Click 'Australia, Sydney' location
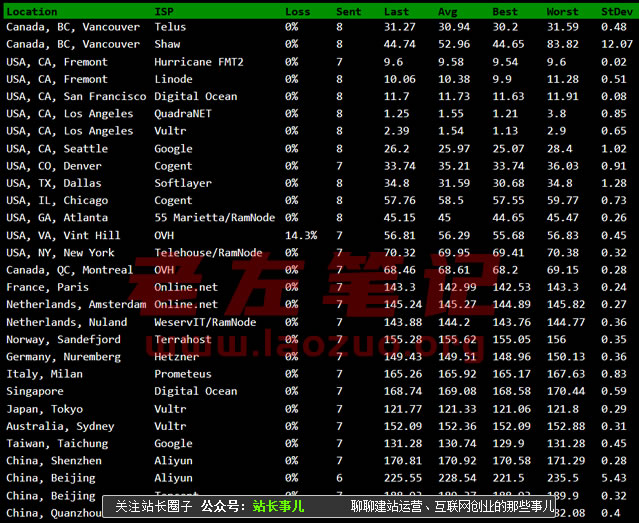 tap(60, 426)
